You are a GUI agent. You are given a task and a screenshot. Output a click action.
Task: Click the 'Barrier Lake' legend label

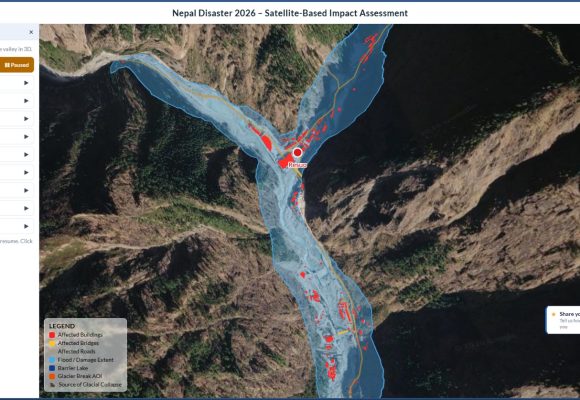click(73, 368)
